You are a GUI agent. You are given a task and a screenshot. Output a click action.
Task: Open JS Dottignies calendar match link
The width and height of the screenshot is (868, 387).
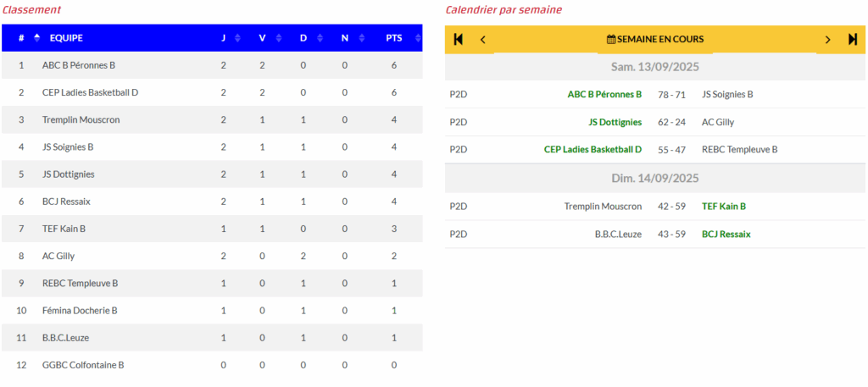coord(615,122)
